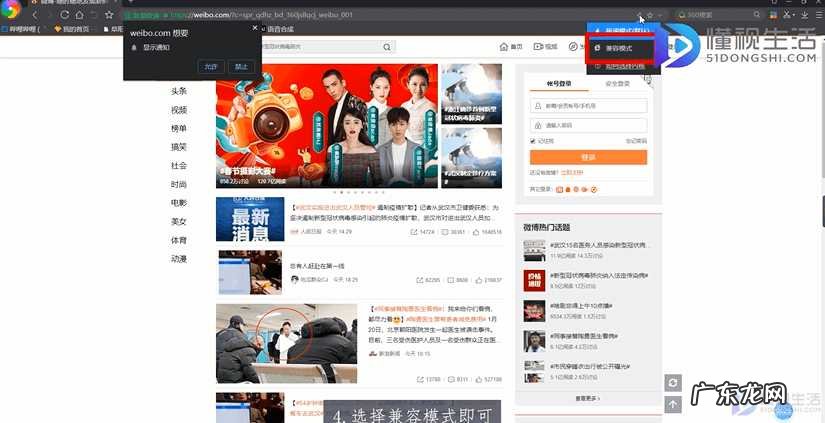Click the Weibo search magnifier icon

click(387, 47)
